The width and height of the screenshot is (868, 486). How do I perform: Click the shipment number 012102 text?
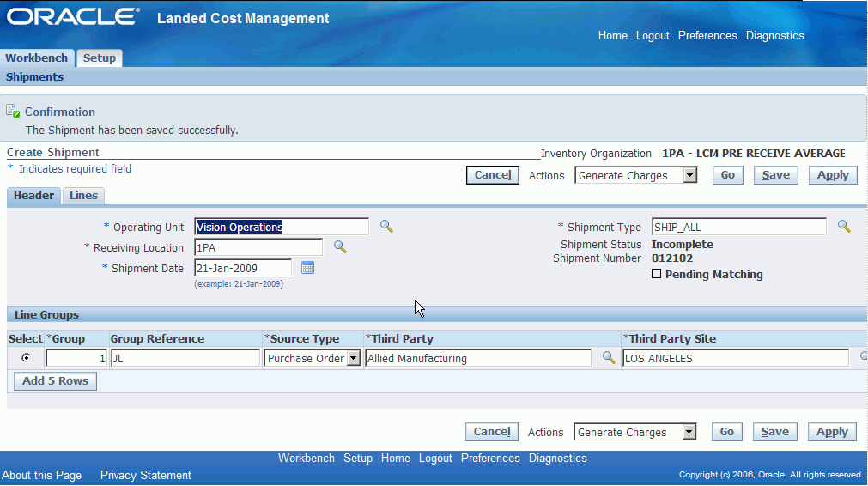(672, 258)
